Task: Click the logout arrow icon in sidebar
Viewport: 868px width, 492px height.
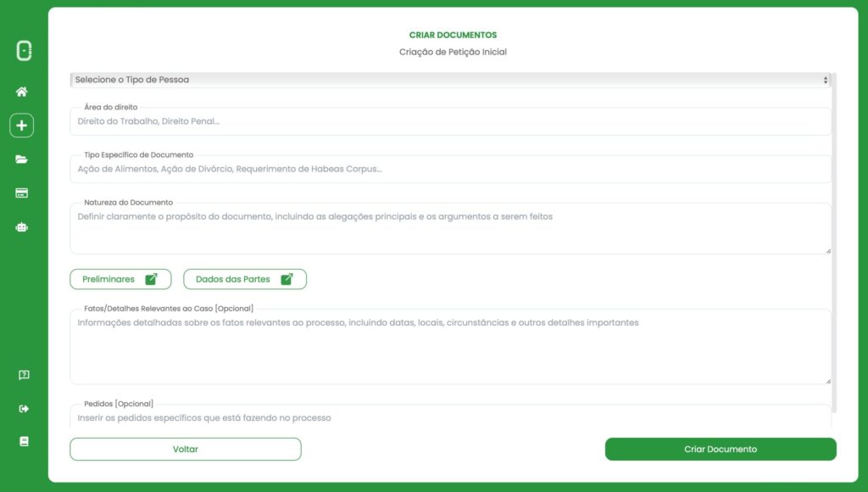Action: click(x=24, y=409)
